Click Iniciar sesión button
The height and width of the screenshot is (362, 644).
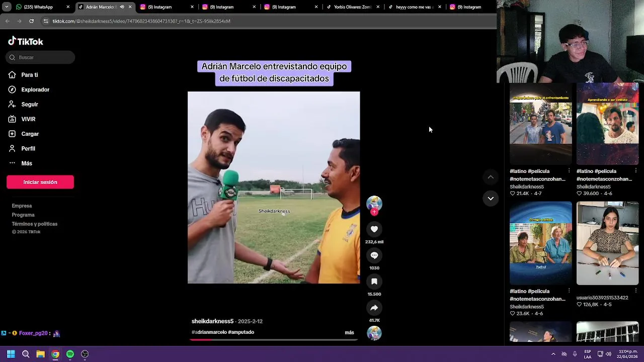pos(40,182)
